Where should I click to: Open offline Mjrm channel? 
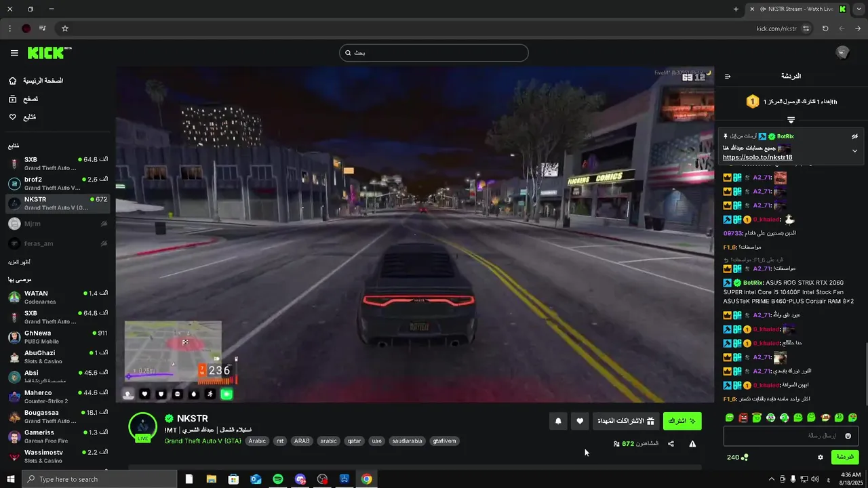[x=58, y=223]
